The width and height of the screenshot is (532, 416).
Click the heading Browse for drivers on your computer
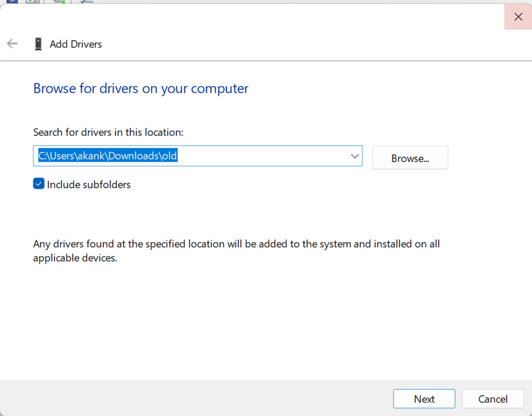(141, 89)
